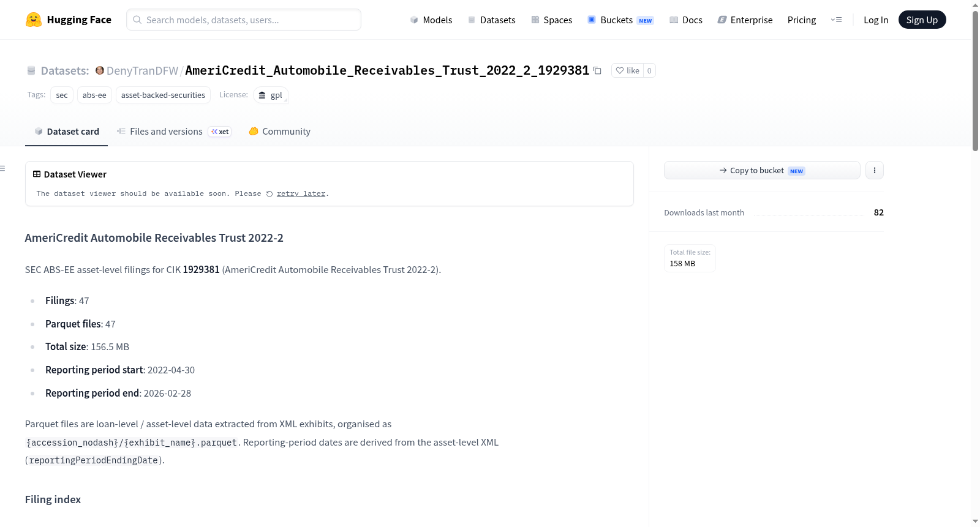The image size is (980, 527).
Task: Click the Log In link
Action: [876, 20]
